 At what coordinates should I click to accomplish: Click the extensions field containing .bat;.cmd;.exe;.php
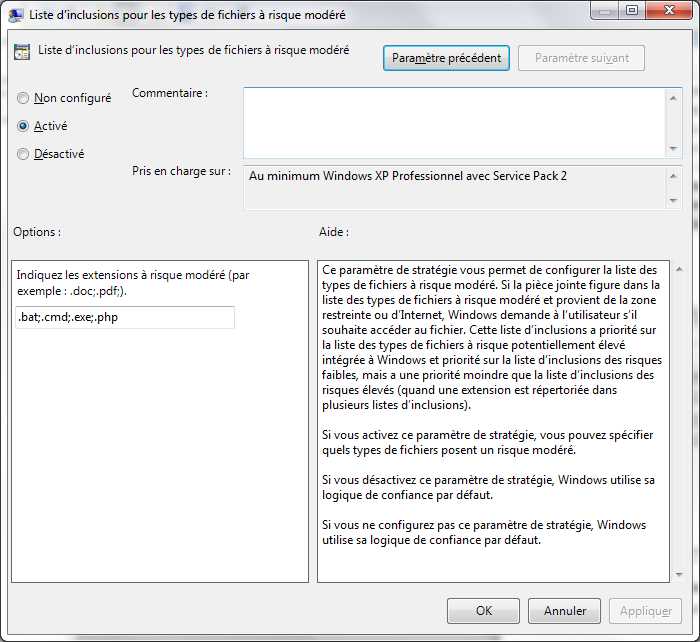tap(125, 317)
